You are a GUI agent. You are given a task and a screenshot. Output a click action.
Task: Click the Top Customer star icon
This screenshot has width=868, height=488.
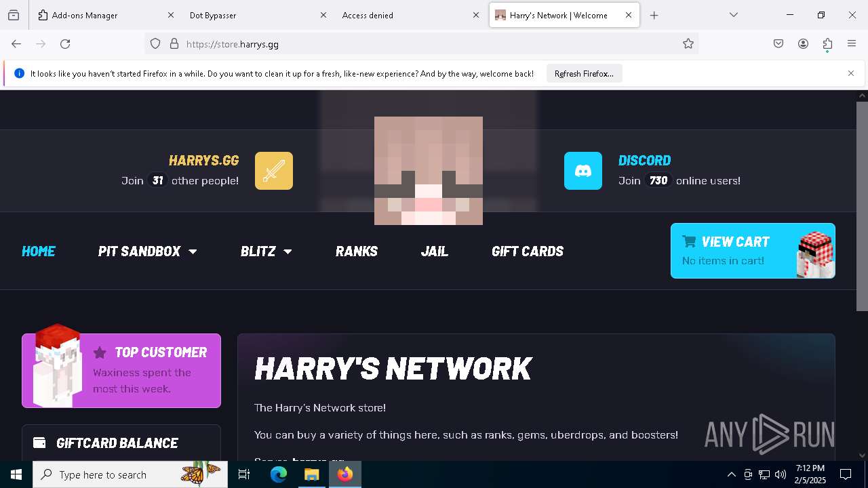100,352
